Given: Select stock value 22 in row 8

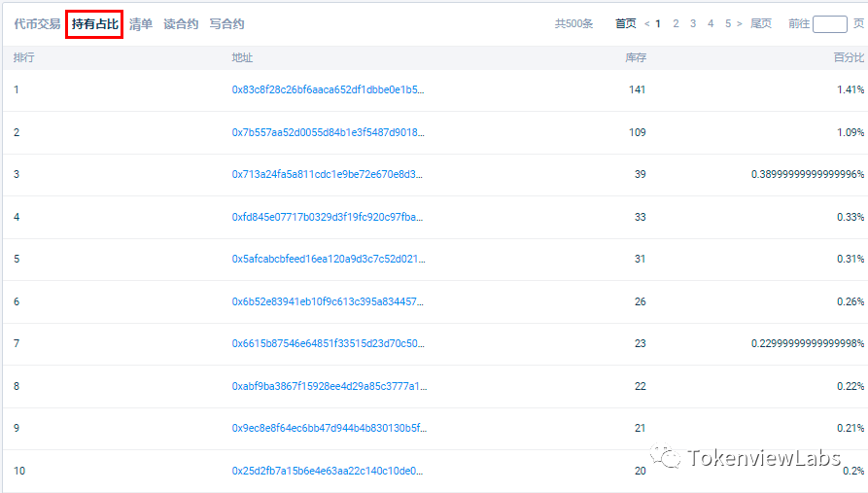Looking at the screenshot, I should click(x=640, y=386).
